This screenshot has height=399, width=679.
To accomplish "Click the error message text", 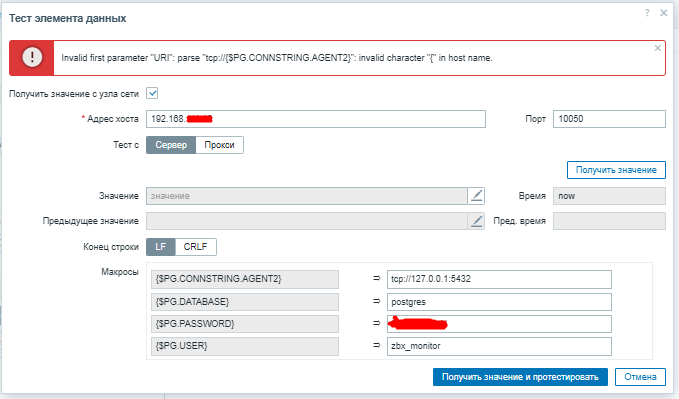I will 277,58.
